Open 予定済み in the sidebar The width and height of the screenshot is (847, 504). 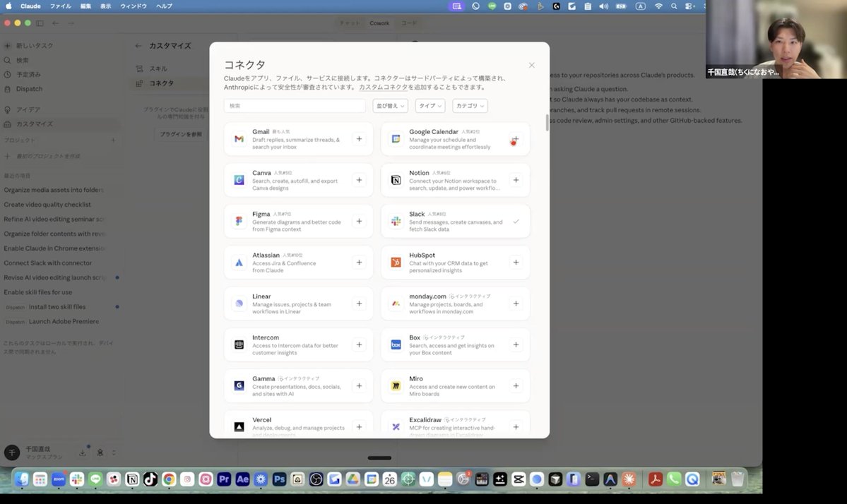click(28, 74)
